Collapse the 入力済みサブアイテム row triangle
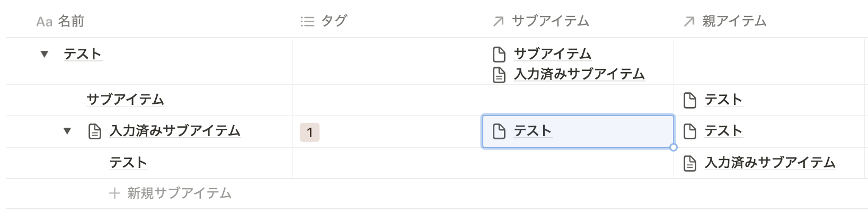The image size is (868, 213). coord(67,131)
